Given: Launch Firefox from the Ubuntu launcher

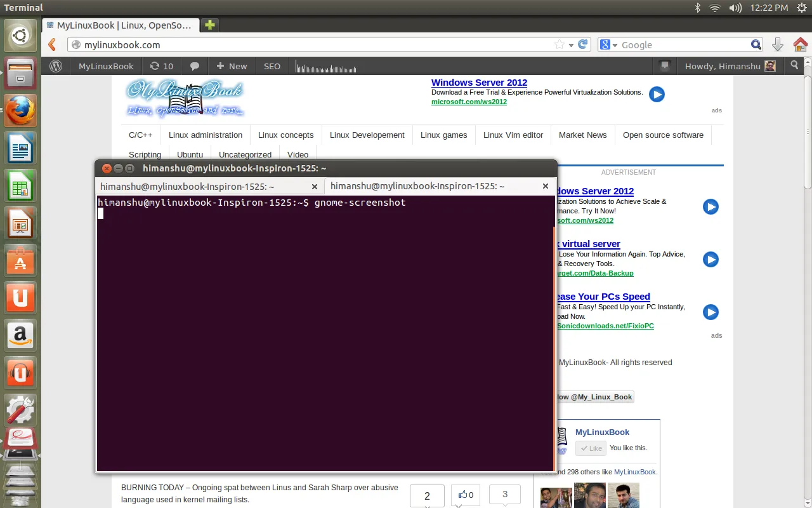Looking at the screenshot, I should tap(20, 110).
